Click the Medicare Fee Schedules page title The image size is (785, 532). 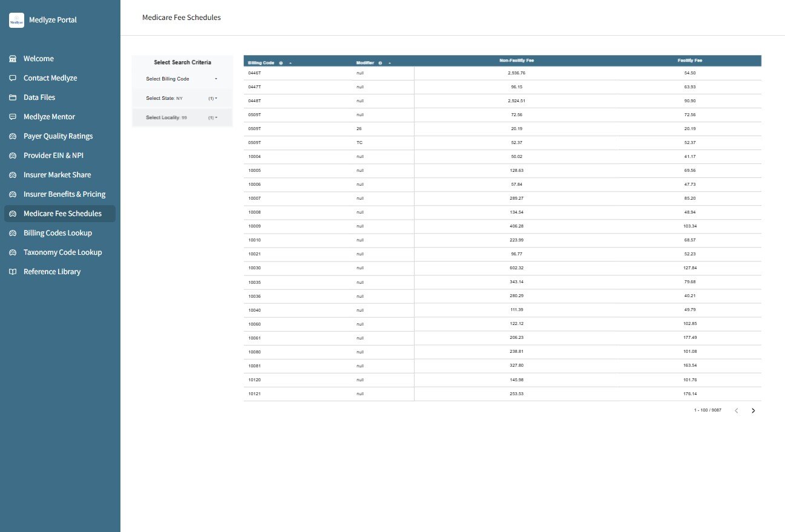(x=182, y=18)
